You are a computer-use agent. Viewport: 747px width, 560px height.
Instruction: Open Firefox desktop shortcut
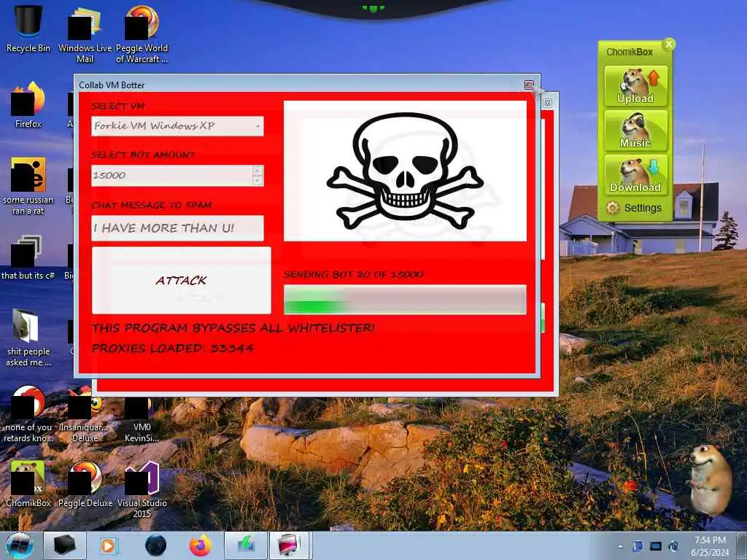(28, 105)
